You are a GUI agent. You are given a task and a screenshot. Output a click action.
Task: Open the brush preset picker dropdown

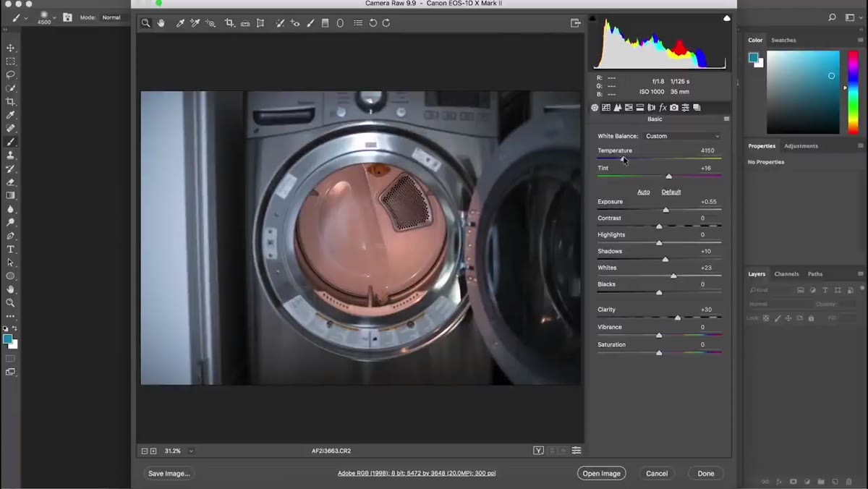[55, 17]
